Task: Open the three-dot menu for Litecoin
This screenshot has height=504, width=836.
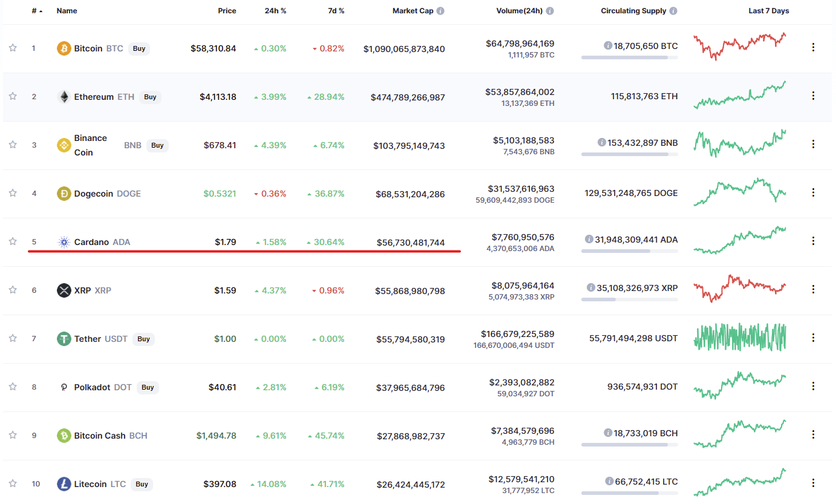Action: [814, 483]
